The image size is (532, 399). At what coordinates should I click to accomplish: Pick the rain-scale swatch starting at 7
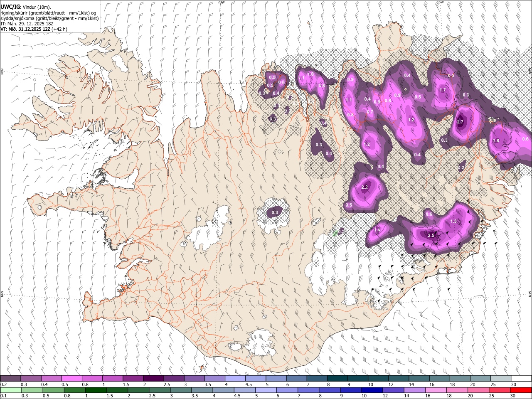[x=308, y=390]
